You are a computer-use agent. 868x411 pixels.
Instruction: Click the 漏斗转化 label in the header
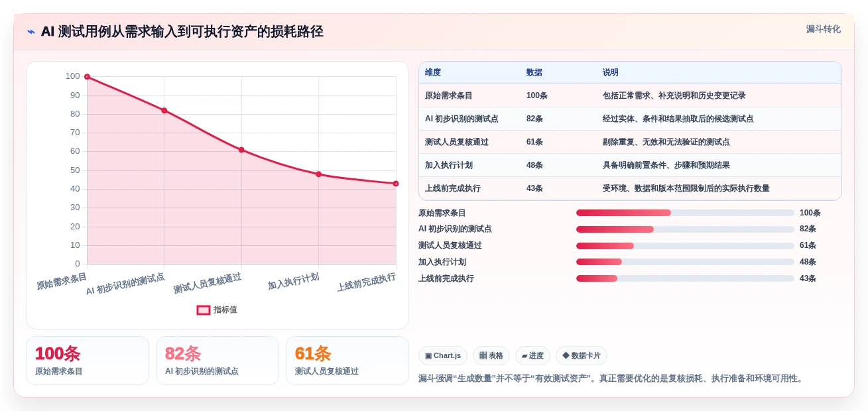tap(823, 29)
